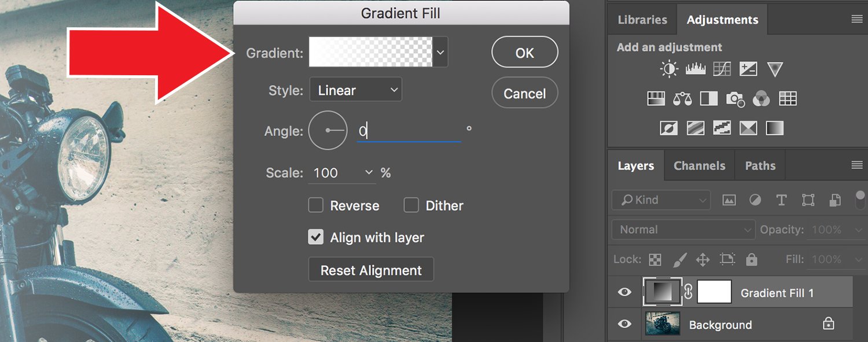The height and width of the screenshot is (342, 868).
Task: Cancel the Gradient Fill dialog
Action: coord(525,93)
